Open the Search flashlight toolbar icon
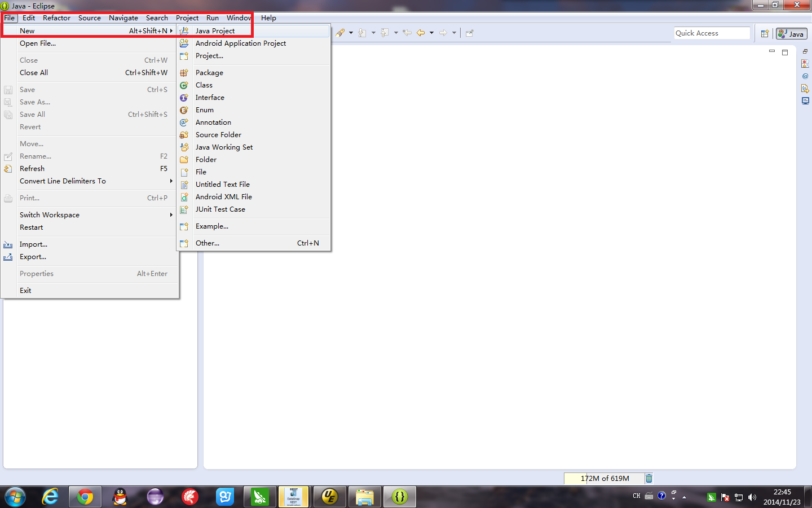Image resolution: width=812 pixels, height=508 pixels. [x=340, y=33]
